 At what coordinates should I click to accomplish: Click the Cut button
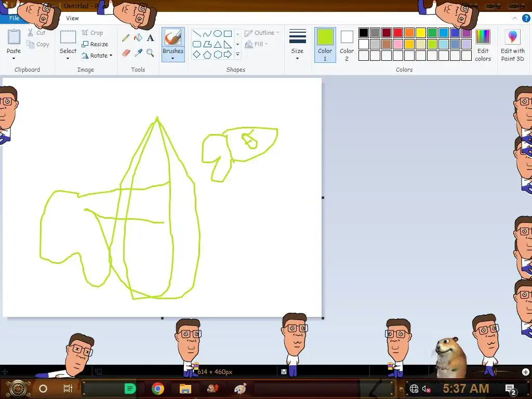pyautogui.click(x=36, y=33)
